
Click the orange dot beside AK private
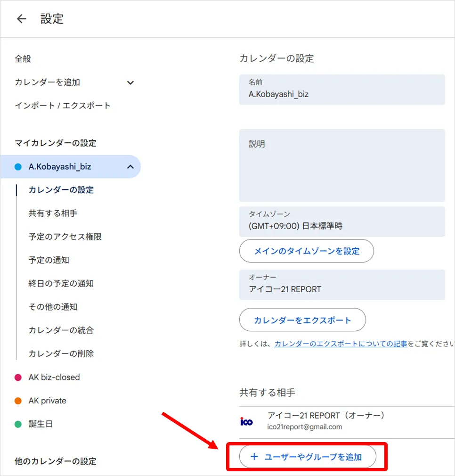coord(18,401)
